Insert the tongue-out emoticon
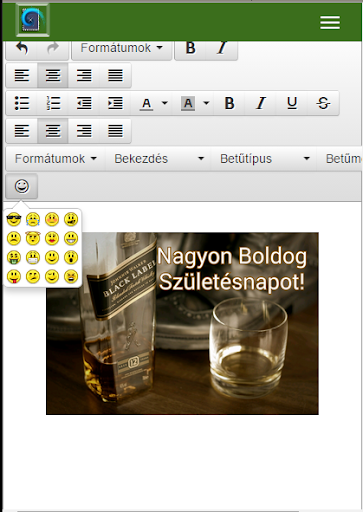The image size is (363, 512). point(14,276)
